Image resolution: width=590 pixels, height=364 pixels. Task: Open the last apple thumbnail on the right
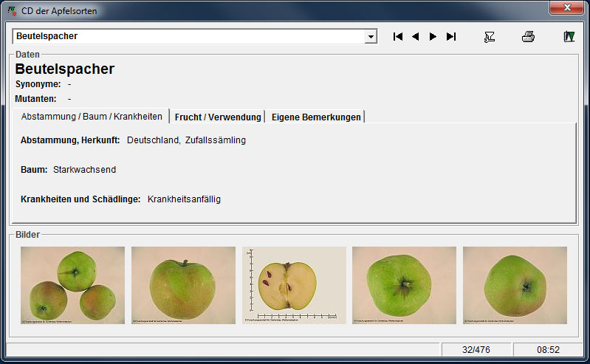coord(515,285)
